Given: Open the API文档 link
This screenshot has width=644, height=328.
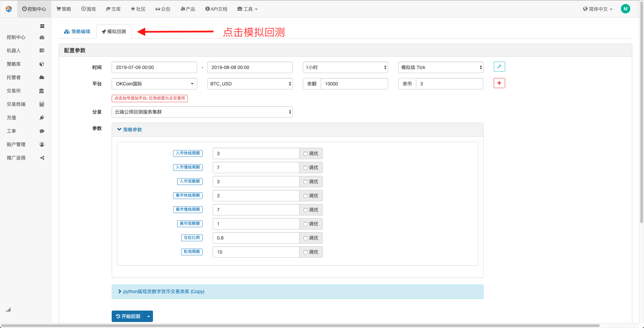Looking at the screenshot, I should click(216, 9).
